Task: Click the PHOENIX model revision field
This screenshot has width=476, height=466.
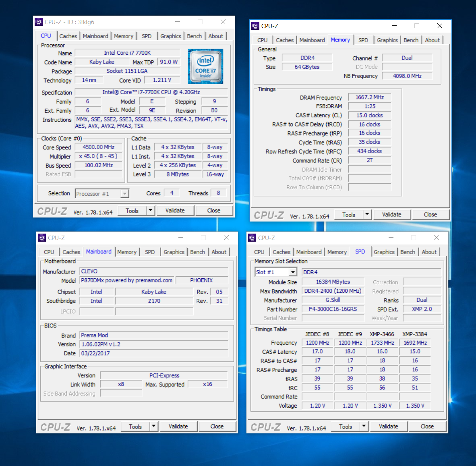Action: [202, 280]
